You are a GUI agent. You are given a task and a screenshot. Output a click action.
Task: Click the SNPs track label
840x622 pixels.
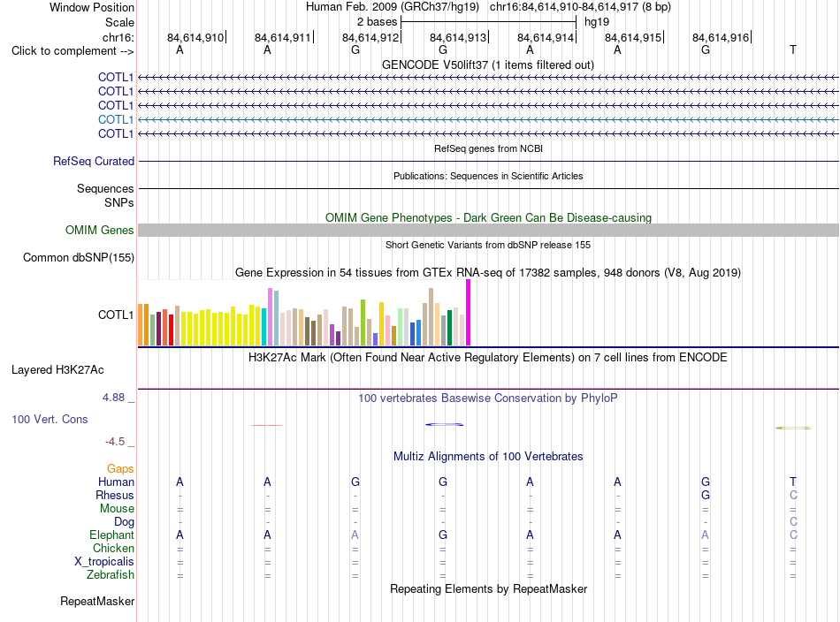(119, 202)
